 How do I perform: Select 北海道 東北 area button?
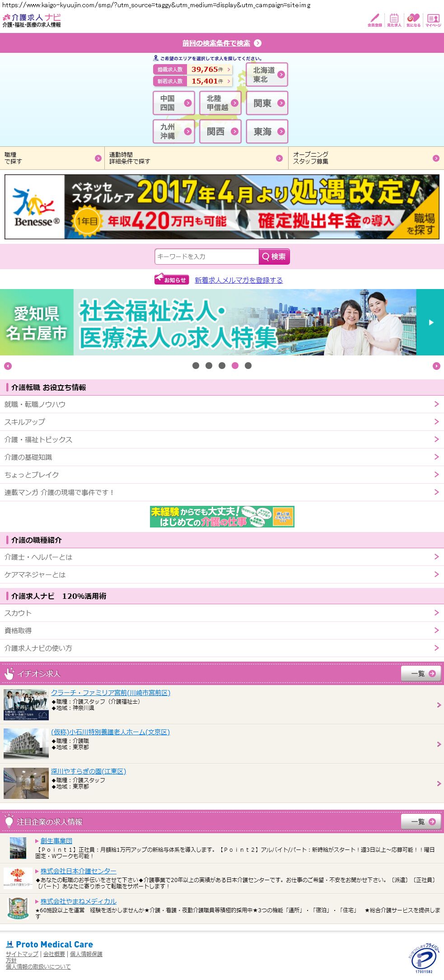click(x=267, y=75)
